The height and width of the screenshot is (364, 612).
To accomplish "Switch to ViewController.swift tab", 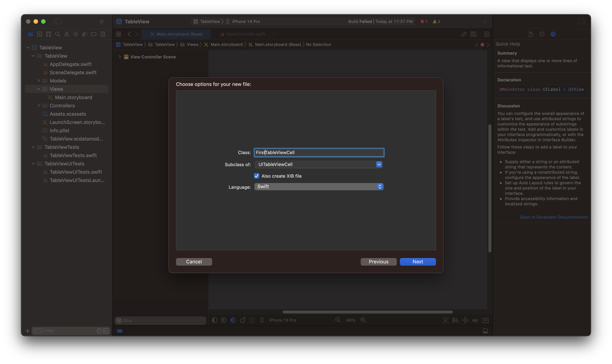I will click(x=245, y=34).
